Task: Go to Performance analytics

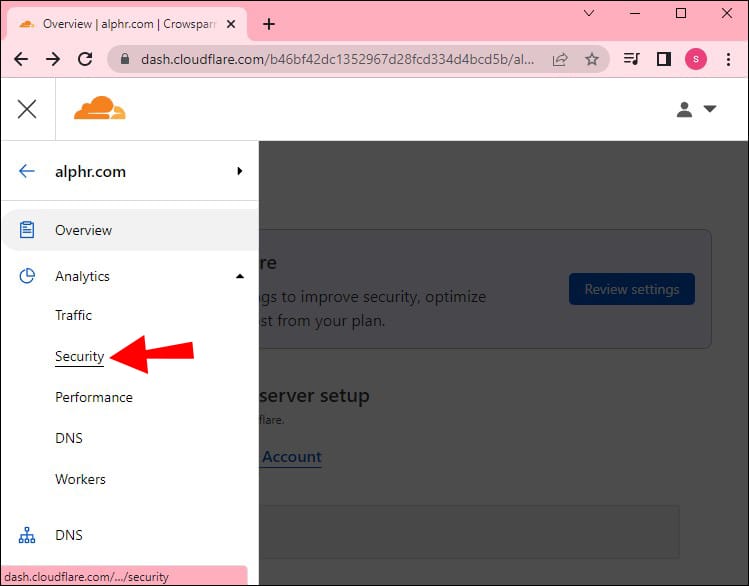Action: point(93,397)
